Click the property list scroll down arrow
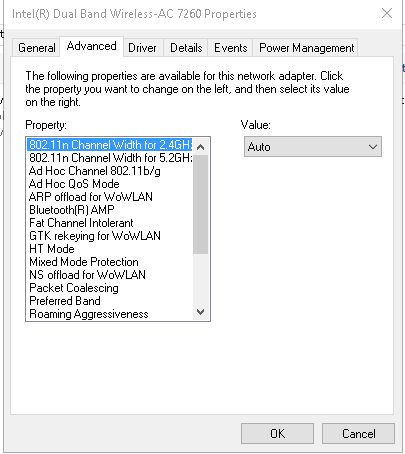The width and height of the screenshot is (405, 454). point(200,312)
